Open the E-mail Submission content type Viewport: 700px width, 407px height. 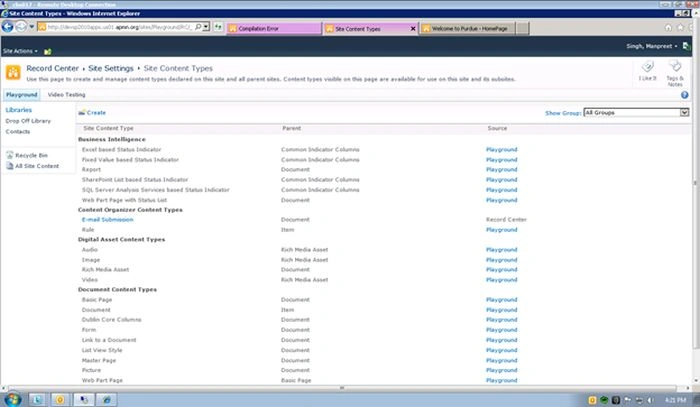click(x=108, y=220)
